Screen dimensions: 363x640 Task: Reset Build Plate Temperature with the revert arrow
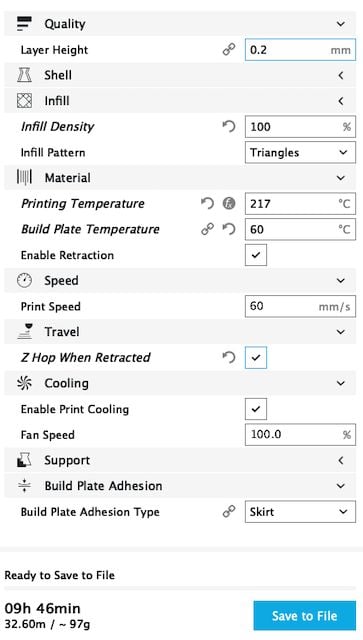pyautogui.click(x=229, y=229)
